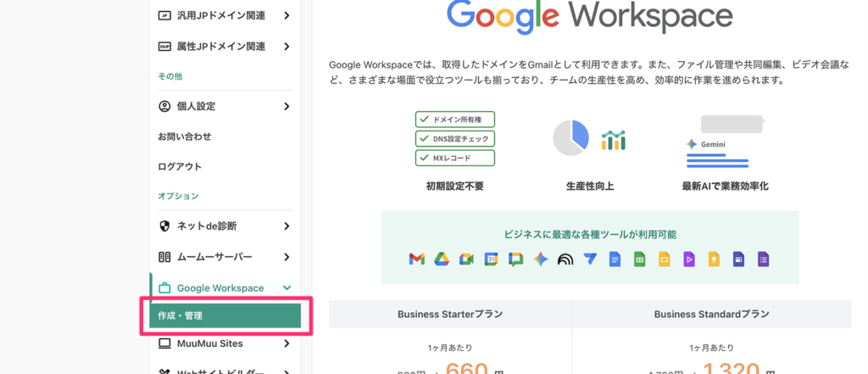
Task: Click the Gemini illustration above 最新AIで業務効率化
Action: pyautogui.click(x=725, y=142)
